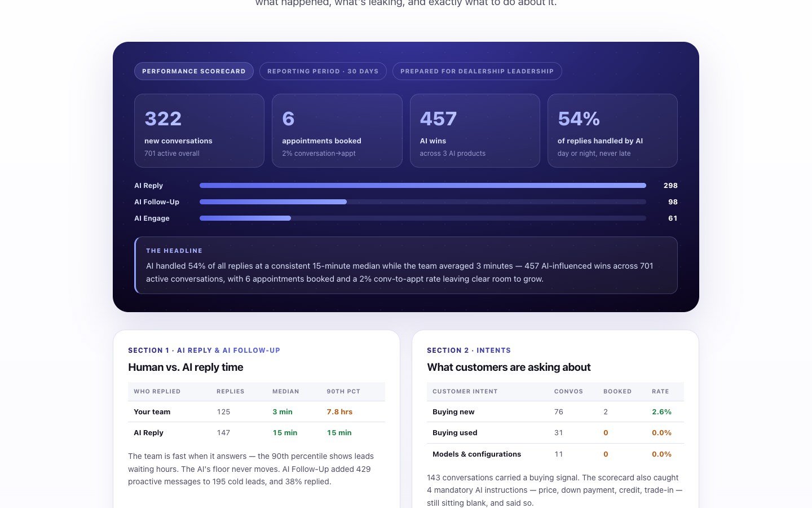Click the headline summary paragraph

point(400,272)
